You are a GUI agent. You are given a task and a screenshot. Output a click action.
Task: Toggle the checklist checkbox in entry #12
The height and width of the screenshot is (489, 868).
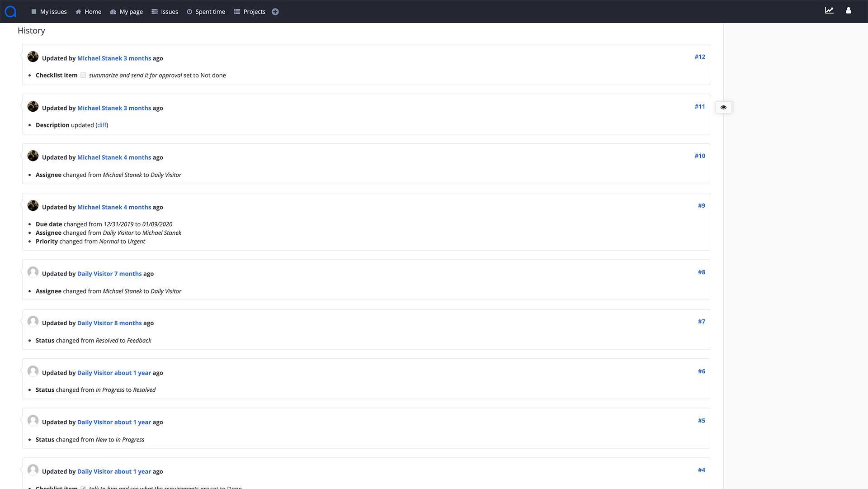[x=84, y=75]
